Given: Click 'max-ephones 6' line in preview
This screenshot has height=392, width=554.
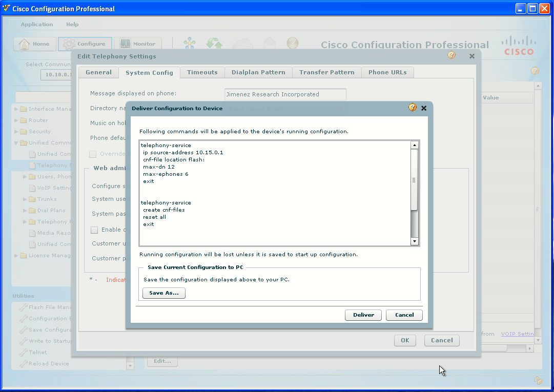Looking at the screenshot, I should 166,174.
